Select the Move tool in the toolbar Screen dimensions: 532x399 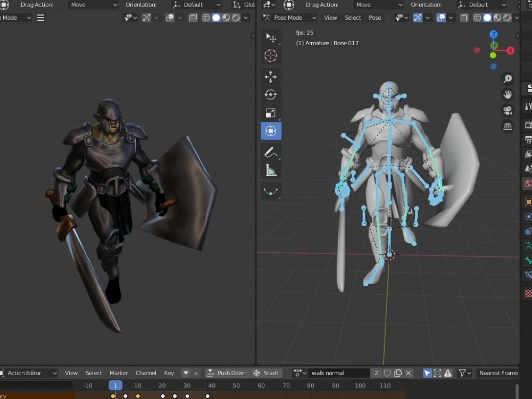click(x=271, y=77)
